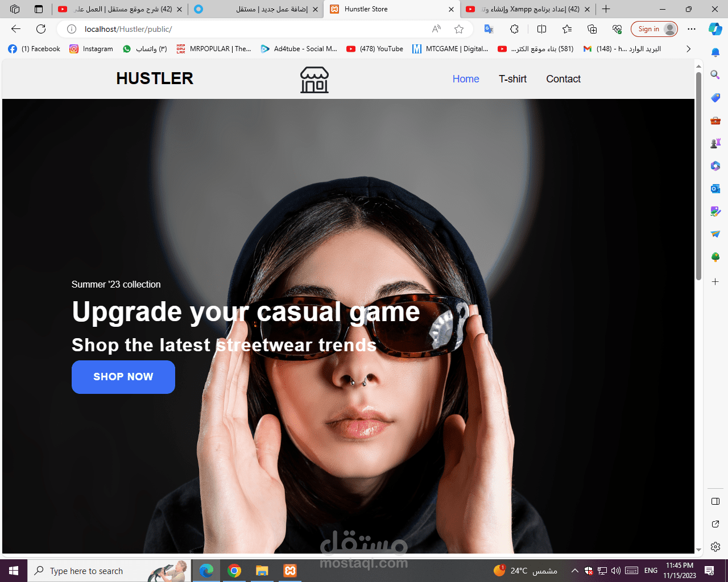Image resolution: width=728 pixels, height=582 pixels.
Task: Open XAMPP from the taskbar
Action: pos(290,571)
